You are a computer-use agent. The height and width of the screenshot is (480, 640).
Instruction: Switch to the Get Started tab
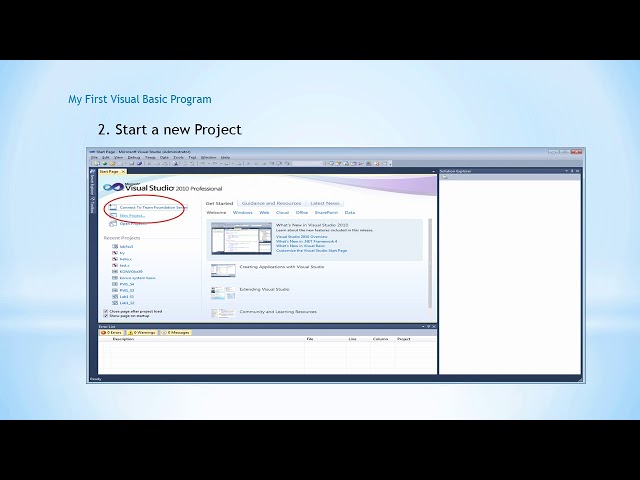point(219,203)
